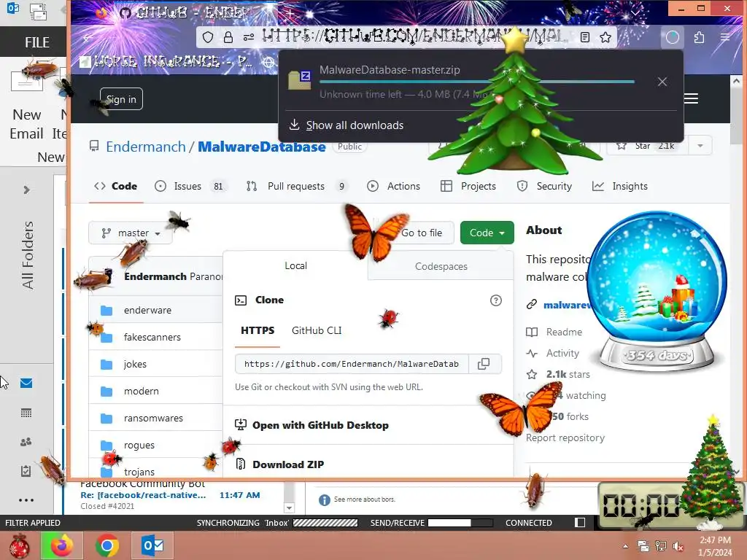Open Firefox extensions puzzle icon

click(699, 37)
